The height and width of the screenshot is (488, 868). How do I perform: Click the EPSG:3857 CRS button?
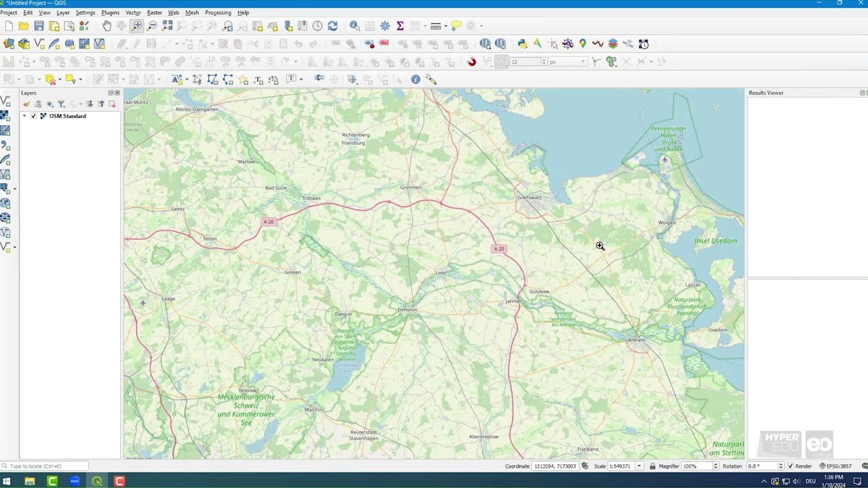pos(835,466)
